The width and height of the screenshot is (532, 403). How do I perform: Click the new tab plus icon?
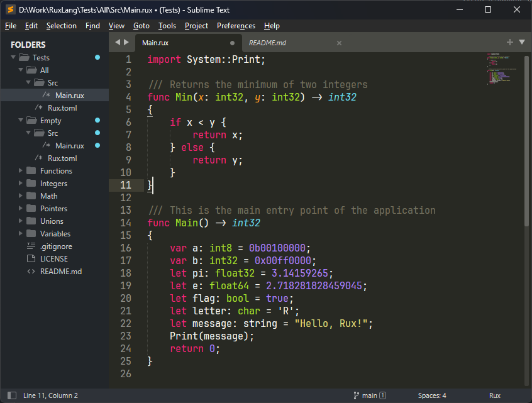pyautogui.click(x=509, y=42)
